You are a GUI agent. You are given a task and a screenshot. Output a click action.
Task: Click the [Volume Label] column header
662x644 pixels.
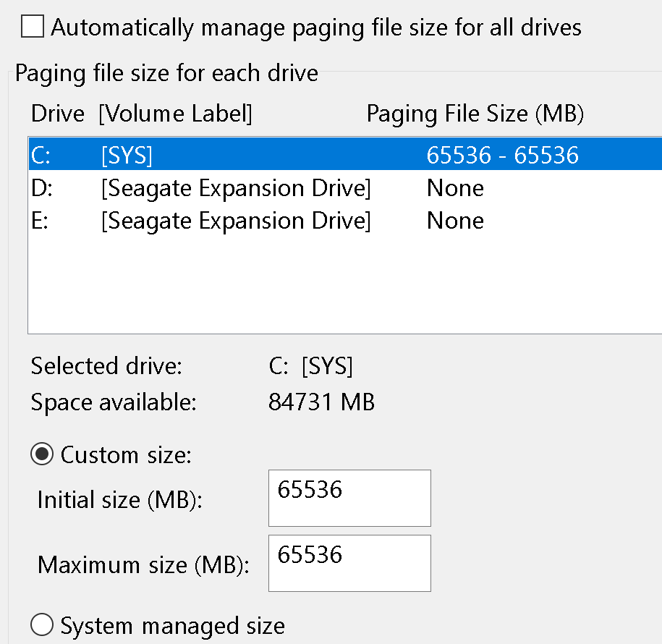[x=175, y=114]
